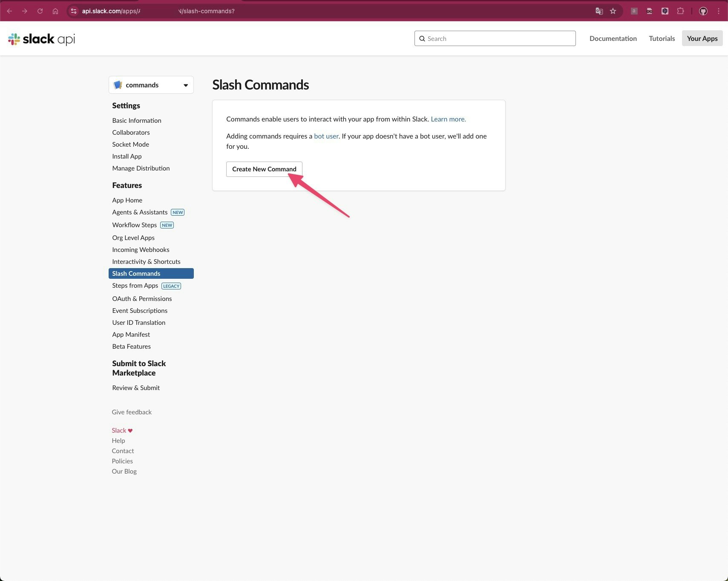Click the browser forward arrow

25,11
